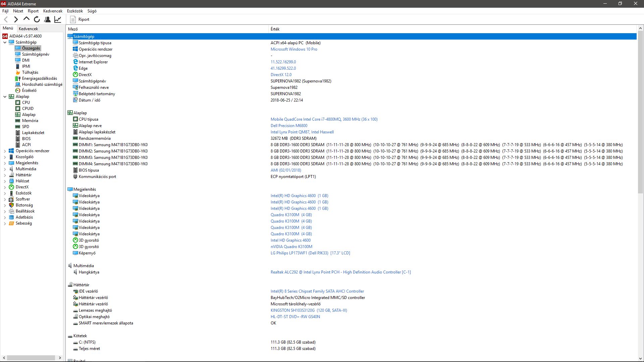This screenshot has height=362, width=644.
Task: Open the Súgó menu
Action: [92, 11]
